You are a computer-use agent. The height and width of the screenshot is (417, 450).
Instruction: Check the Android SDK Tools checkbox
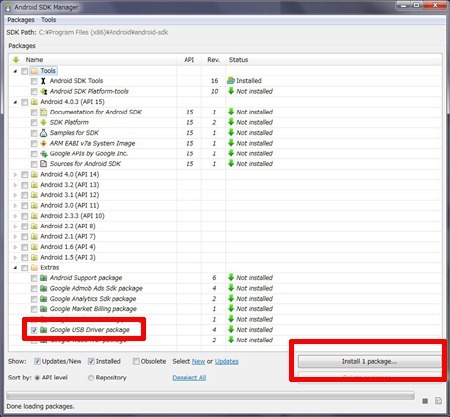[x=34, y=81]
